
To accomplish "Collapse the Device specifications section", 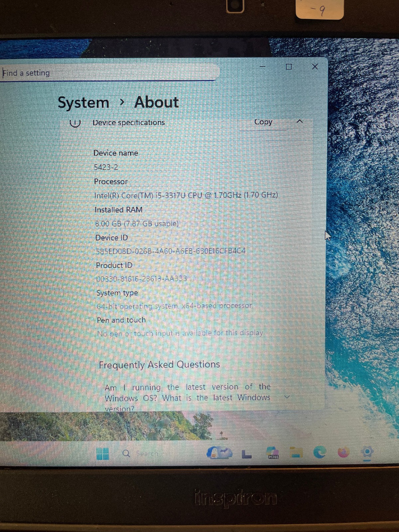I will coord(300,121).
